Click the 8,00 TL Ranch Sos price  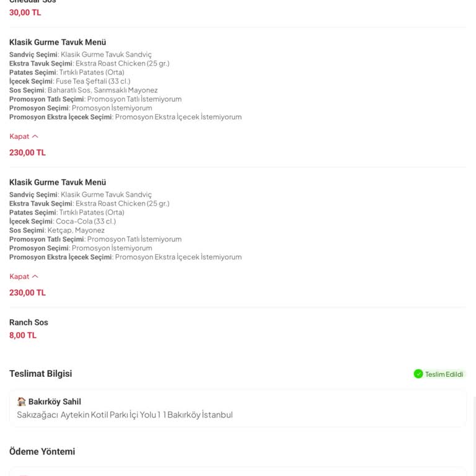(x=23, y=335)
